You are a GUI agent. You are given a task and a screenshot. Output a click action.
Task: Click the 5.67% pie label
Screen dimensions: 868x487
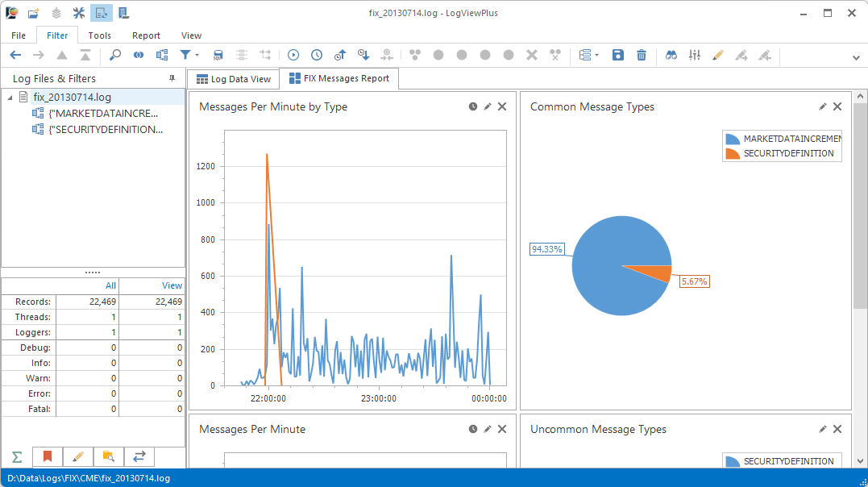pyautogui.click(x=694, y=281)
